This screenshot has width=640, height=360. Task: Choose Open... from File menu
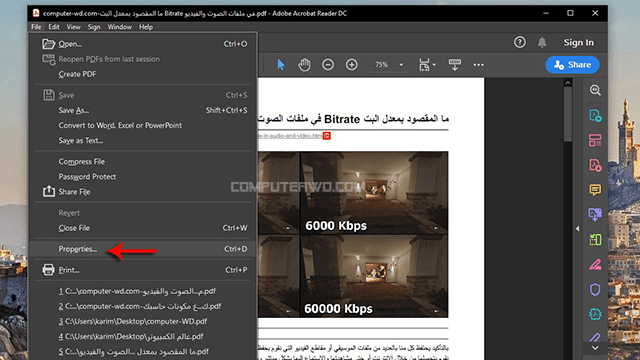(x=143, y=44)
